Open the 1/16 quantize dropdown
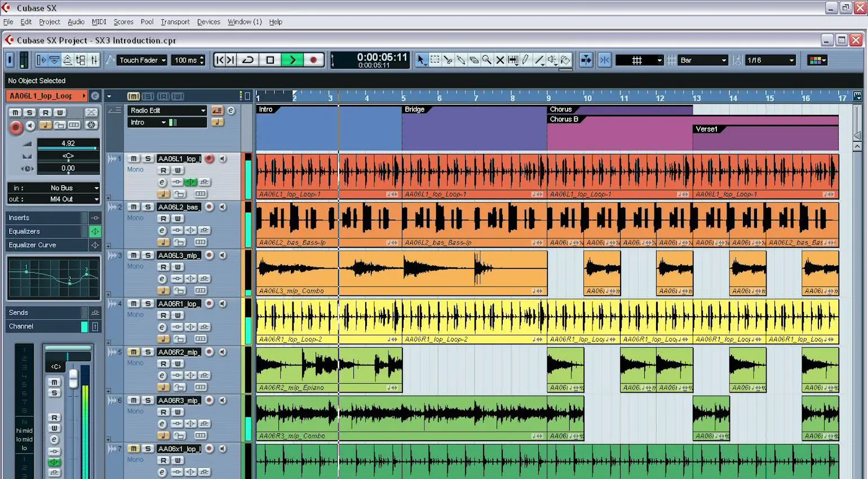The width and height of the screenshot is (868, 479). (x=770, y=60)
